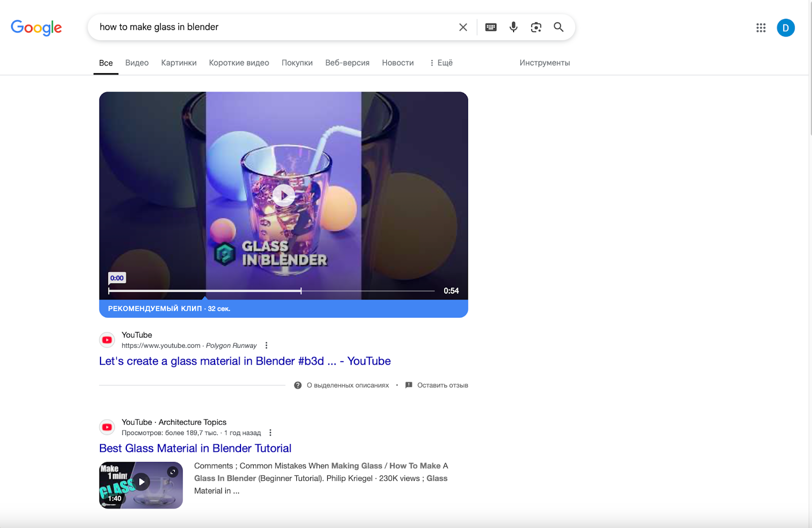Open the on-screen keyboard input tool

click(x=491, y=27)
